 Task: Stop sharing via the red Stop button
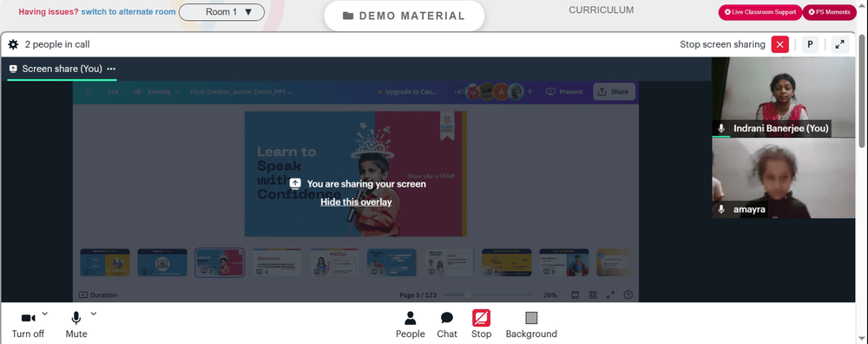pyautogui.click(x=481, y=325)
